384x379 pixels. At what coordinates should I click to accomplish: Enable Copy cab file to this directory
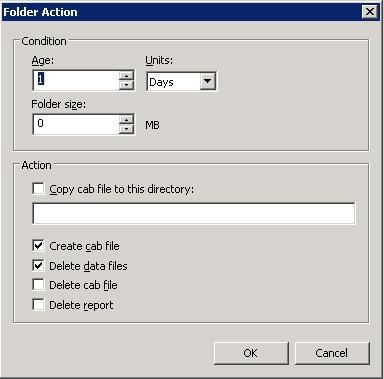[38, 189]
